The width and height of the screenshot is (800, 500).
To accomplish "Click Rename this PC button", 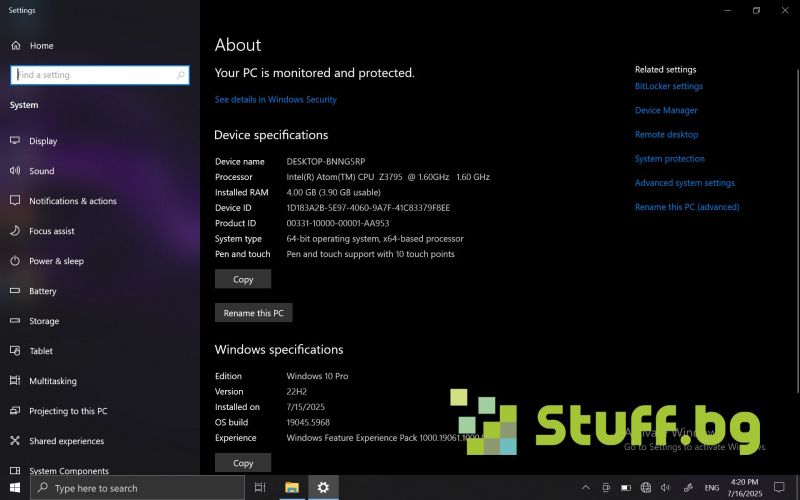I will point(253,313).
